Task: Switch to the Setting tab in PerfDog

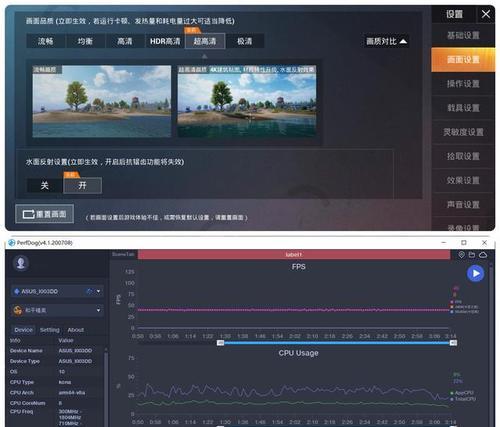Action: [x=50, y=330]
